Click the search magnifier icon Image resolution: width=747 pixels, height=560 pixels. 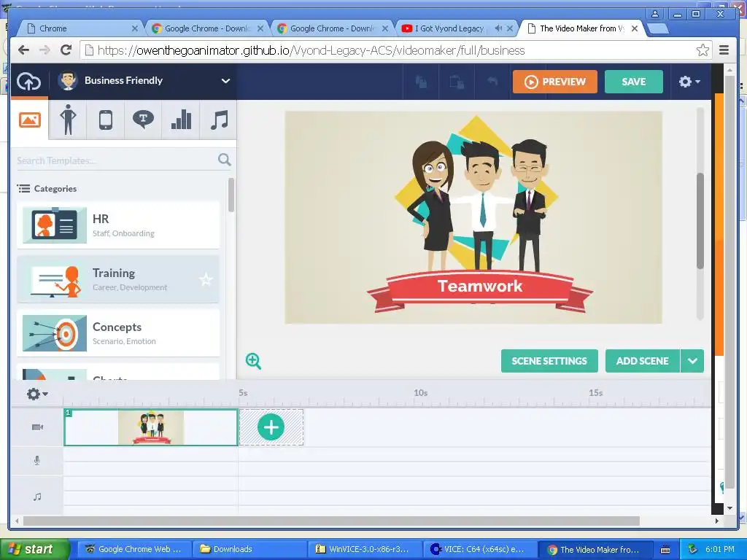[x=225, y=160]
